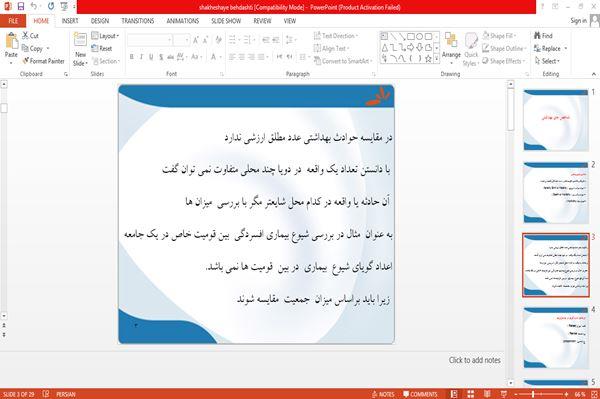Open the FILE tab
The image size is (600, 399).
tap(13, 21)
